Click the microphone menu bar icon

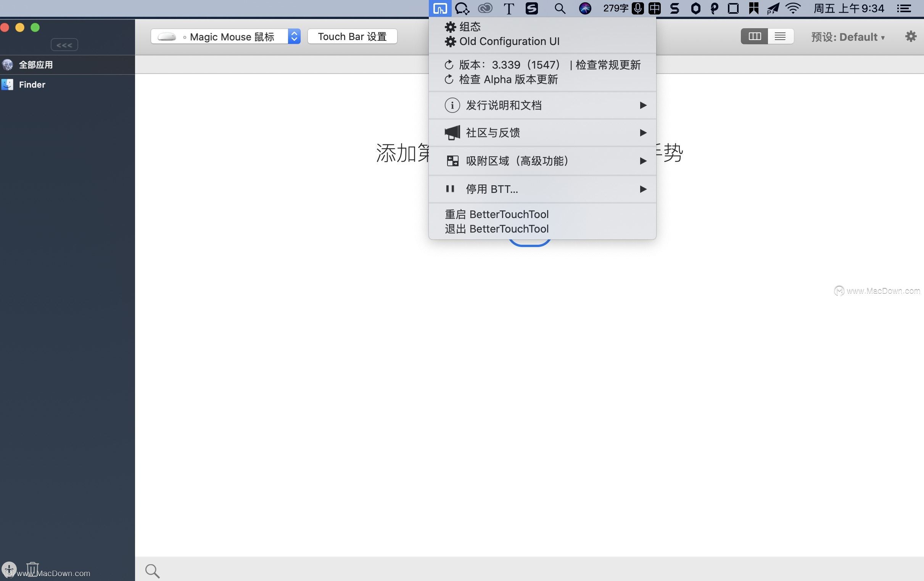pyautogui.click(x=638, y=8)
